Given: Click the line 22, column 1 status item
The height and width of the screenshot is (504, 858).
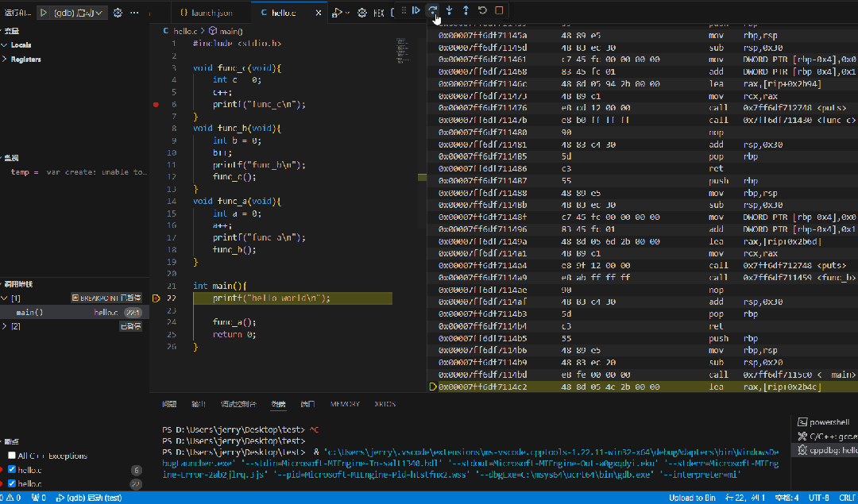Looking at the screenshot, I should 746,498.
